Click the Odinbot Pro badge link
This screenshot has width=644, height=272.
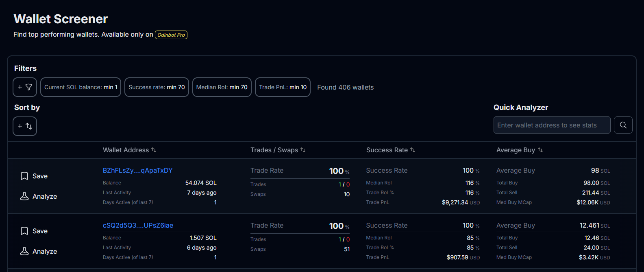pos(171,35)
